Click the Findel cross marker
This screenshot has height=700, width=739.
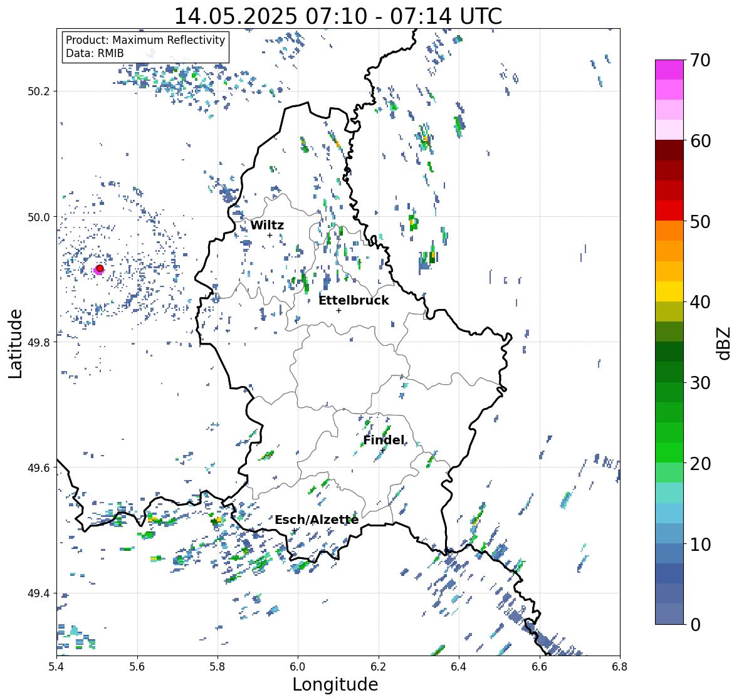pyautogui.click(x=383, y=450)
